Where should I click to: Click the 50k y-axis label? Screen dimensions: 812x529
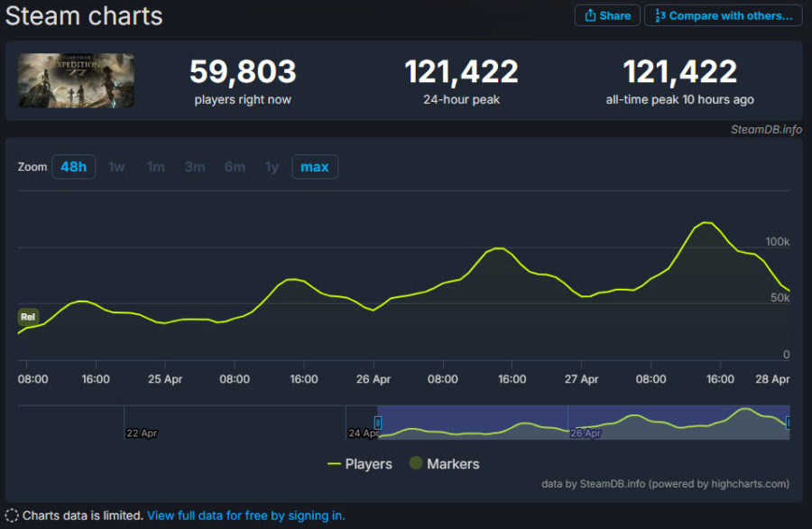tap(780, 297)
